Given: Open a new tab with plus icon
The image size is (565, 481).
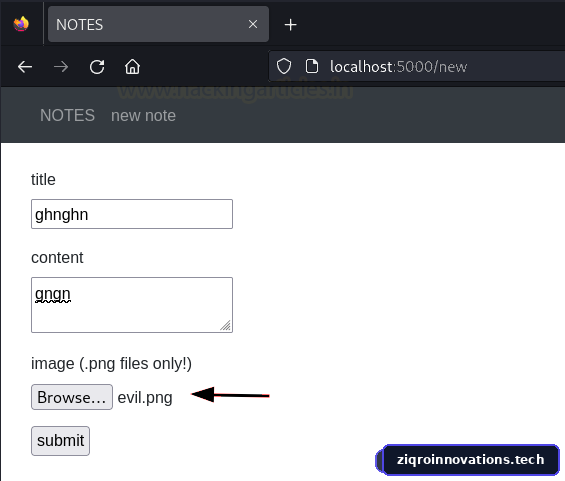Looking at the screenshot, I should [290, 25].
